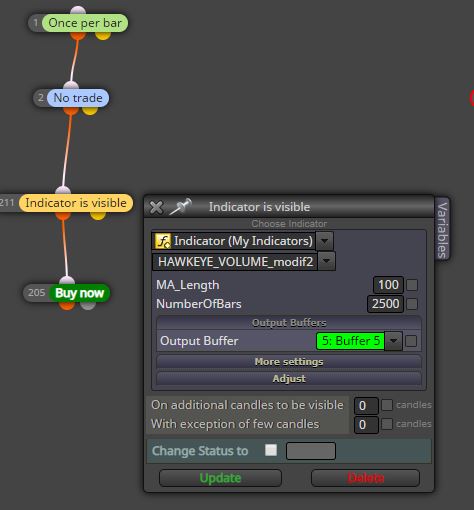
Task: Expand the Output Buffers section header
Action: 289,323
